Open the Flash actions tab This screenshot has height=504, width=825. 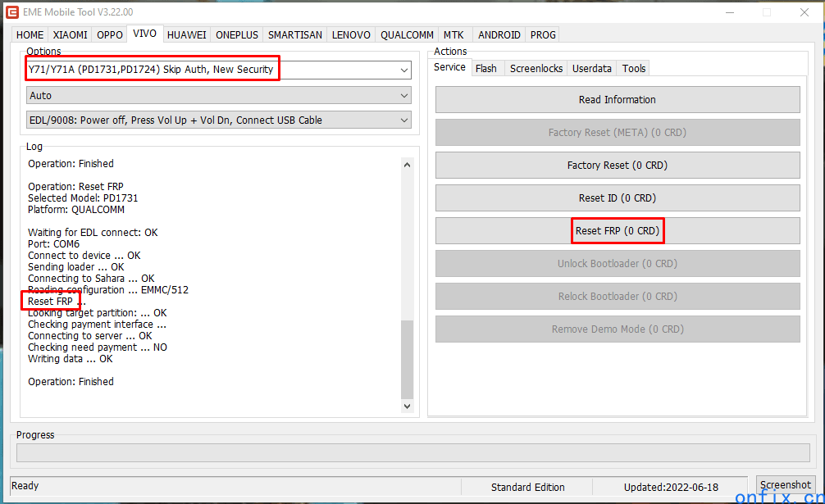point(485,69)
